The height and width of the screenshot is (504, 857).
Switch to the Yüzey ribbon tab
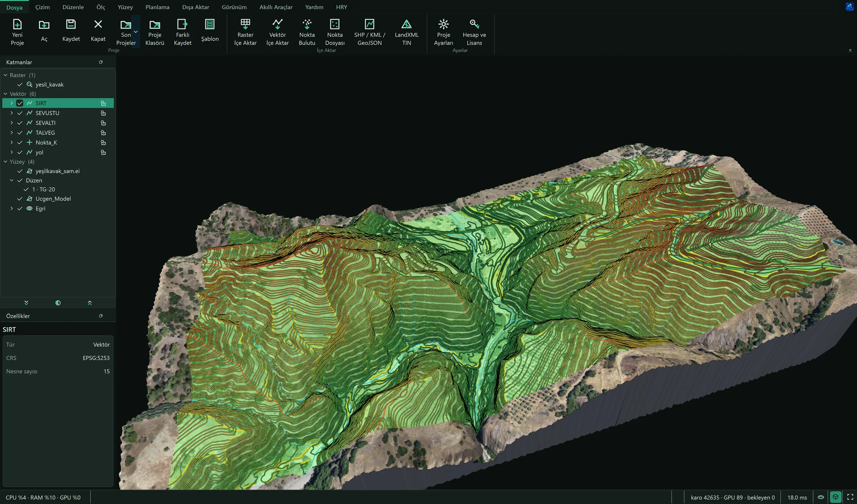click(125, 7)
